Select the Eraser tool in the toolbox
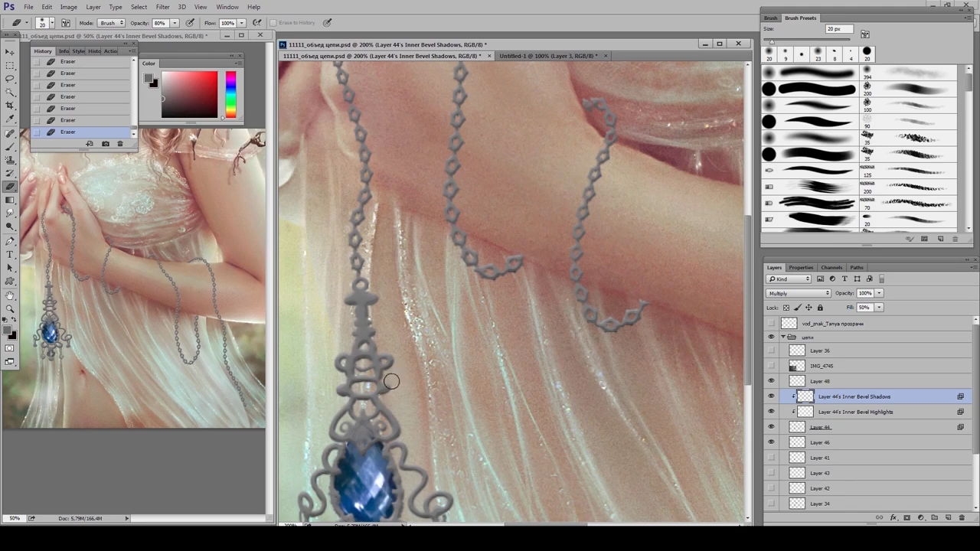The width and height of the screenshot is (980, 551). point(10,187)
